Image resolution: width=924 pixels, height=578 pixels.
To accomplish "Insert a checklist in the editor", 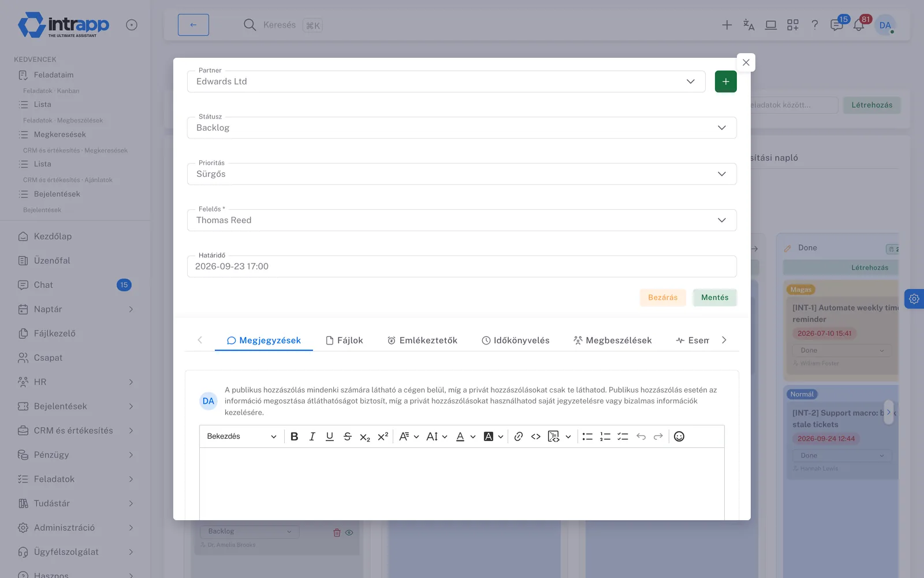I will 623,436.
